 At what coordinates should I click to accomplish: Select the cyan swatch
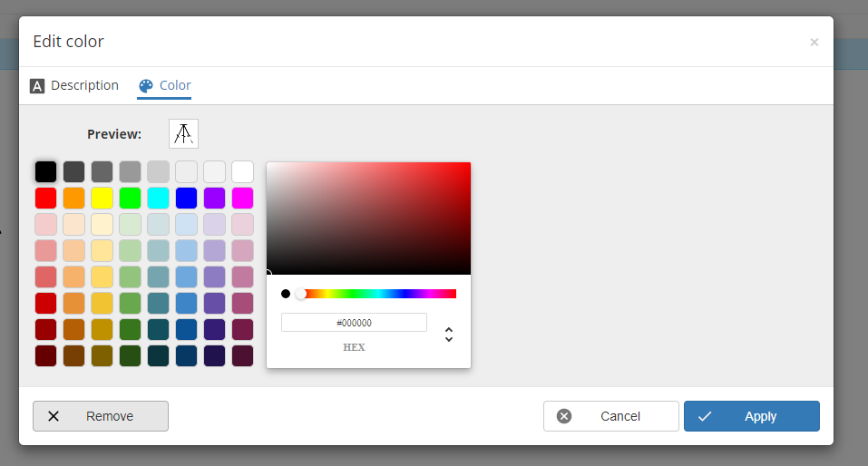click(159, 199)
